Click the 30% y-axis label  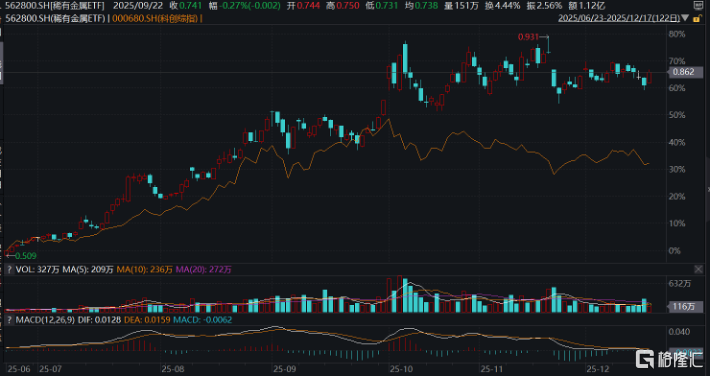tap(677, 169)
